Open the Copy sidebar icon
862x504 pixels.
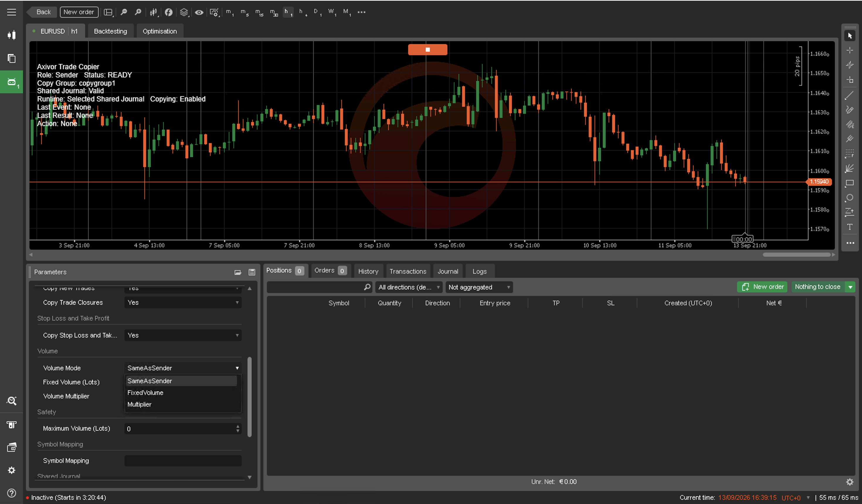[x=11, y=59]
